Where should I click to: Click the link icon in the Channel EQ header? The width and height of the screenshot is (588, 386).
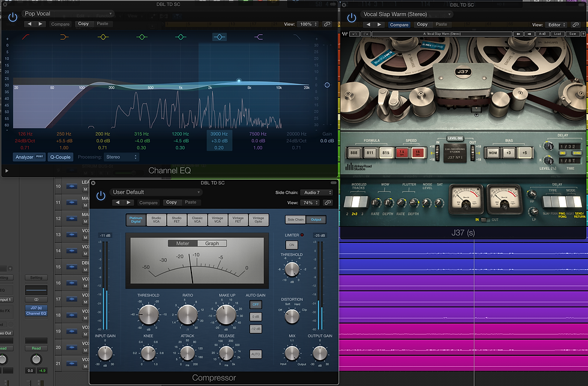pyautogui.click(x=327, y=24)
